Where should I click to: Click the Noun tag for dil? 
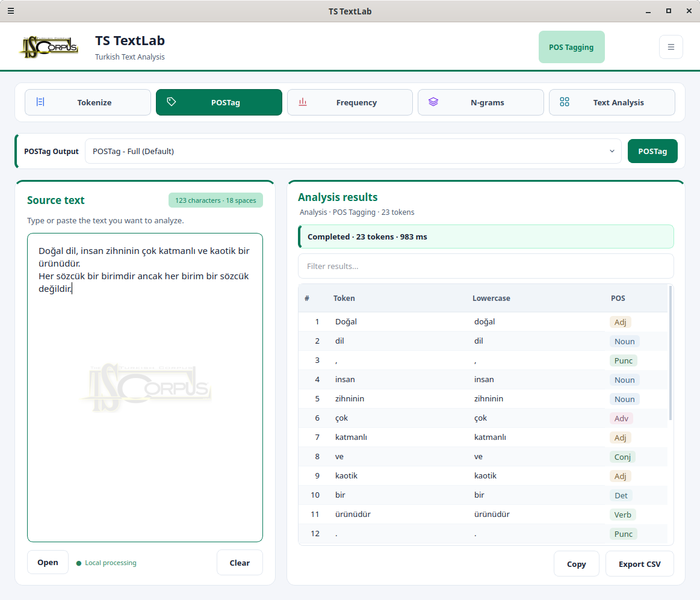click(624, 341)
